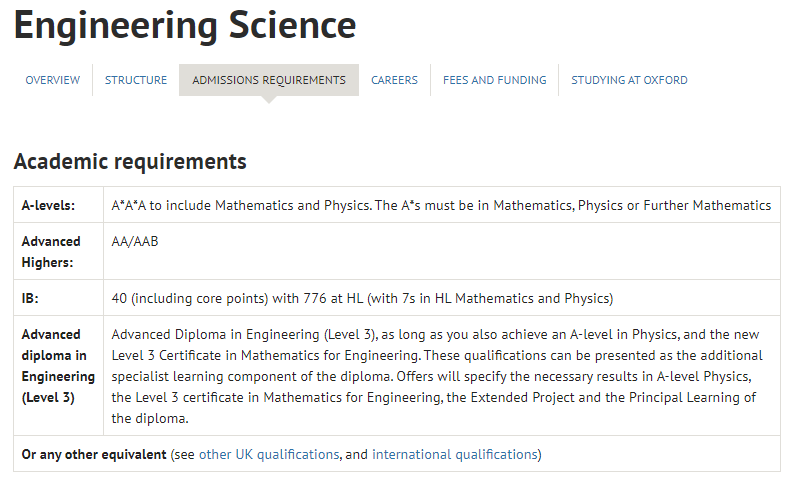Viewport: 800px width, 488px height.
Task: Open the international qualifications link
Action: [x=455, y=454]
